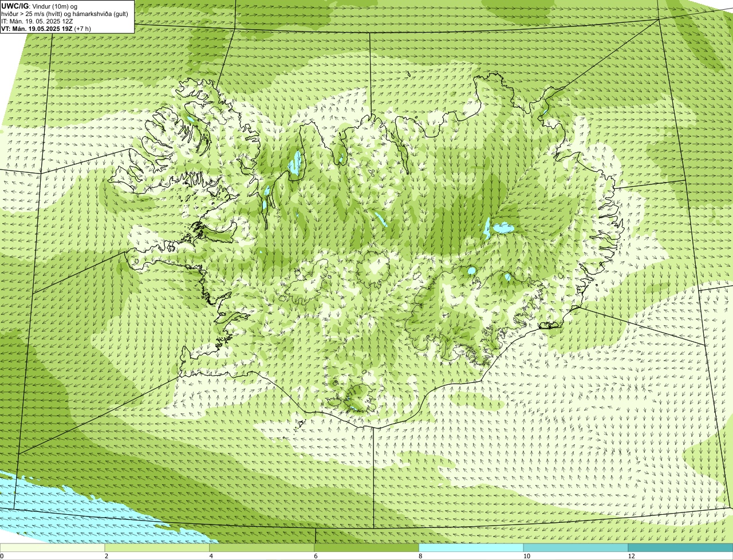This screenshot has height=560, width=733.
Task: Click the "6" label on the color scale
Action: pos(316,556)
